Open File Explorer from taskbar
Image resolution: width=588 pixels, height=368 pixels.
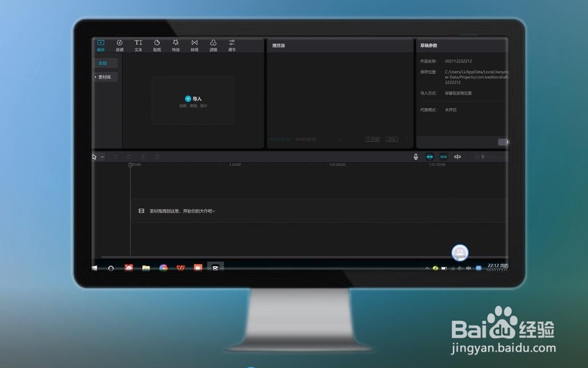pos(146,267)
